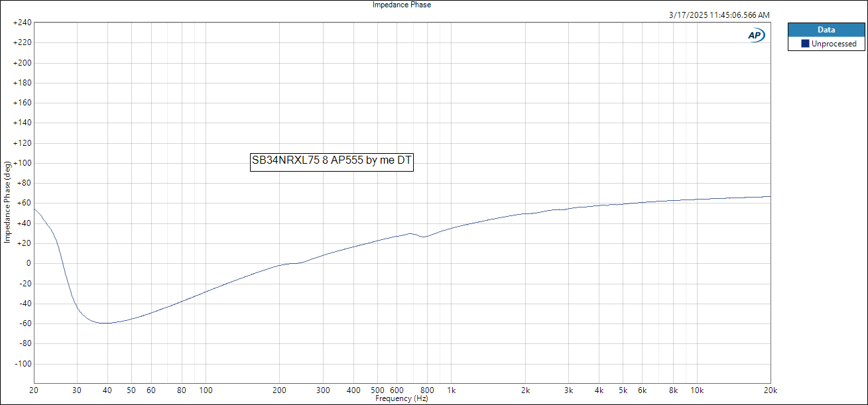Click the -20 y-axis value

pos(25,284)
